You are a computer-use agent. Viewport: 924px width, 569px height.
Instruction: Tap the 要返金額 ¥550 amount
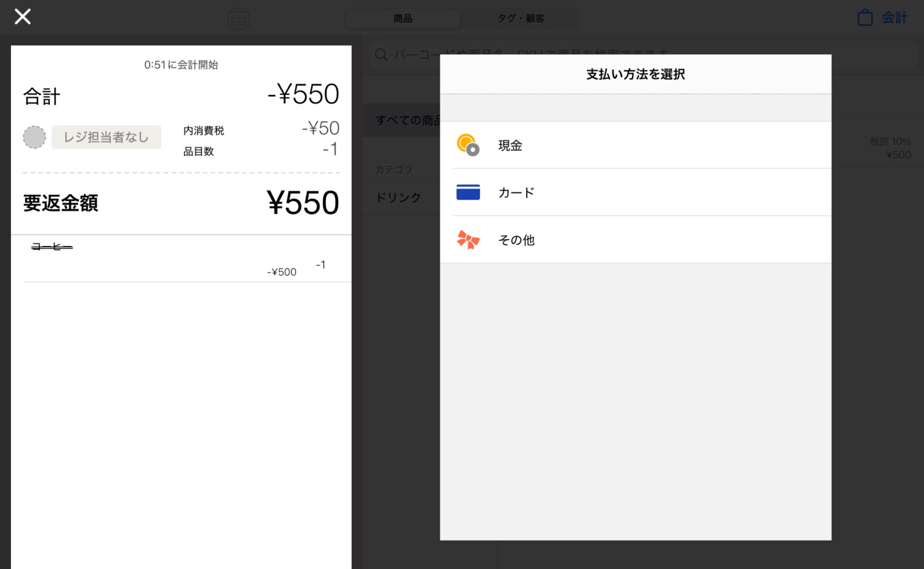[x=302, y=203]
